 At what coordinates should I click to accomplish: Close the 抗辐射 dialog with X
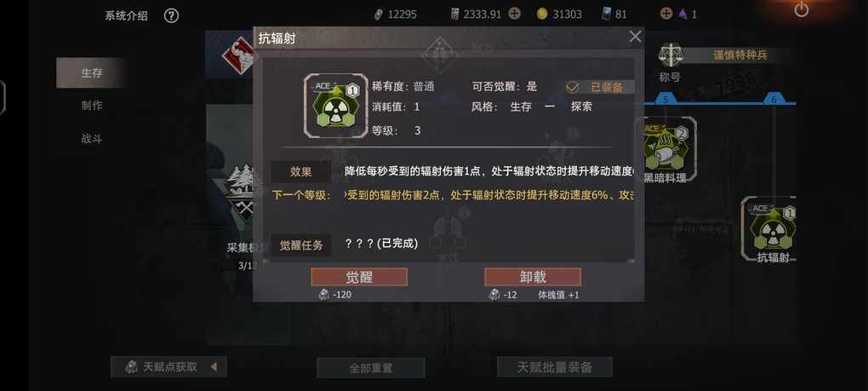[635, 37]
